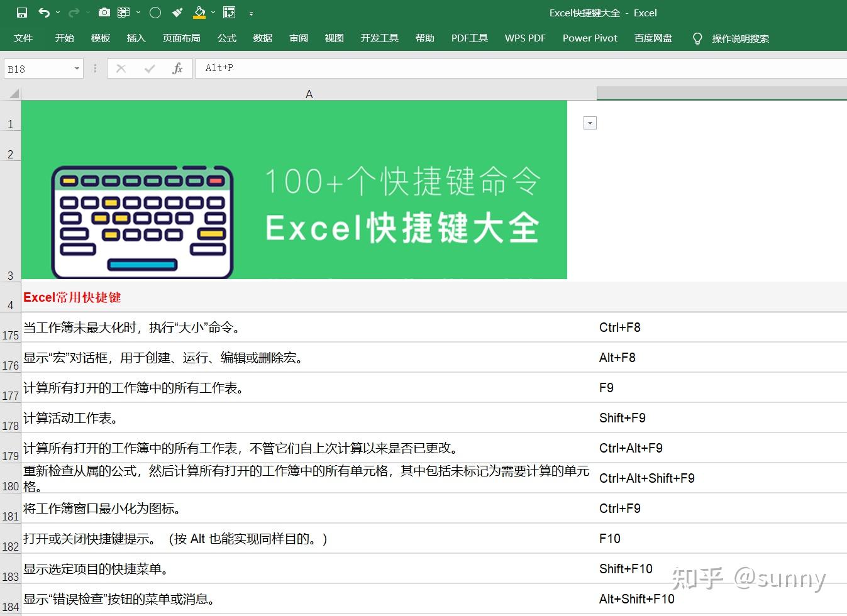Click the Cancel X icon in formula bar
The height and width of the screenshot is (616, 847).
tap(121, 69)
